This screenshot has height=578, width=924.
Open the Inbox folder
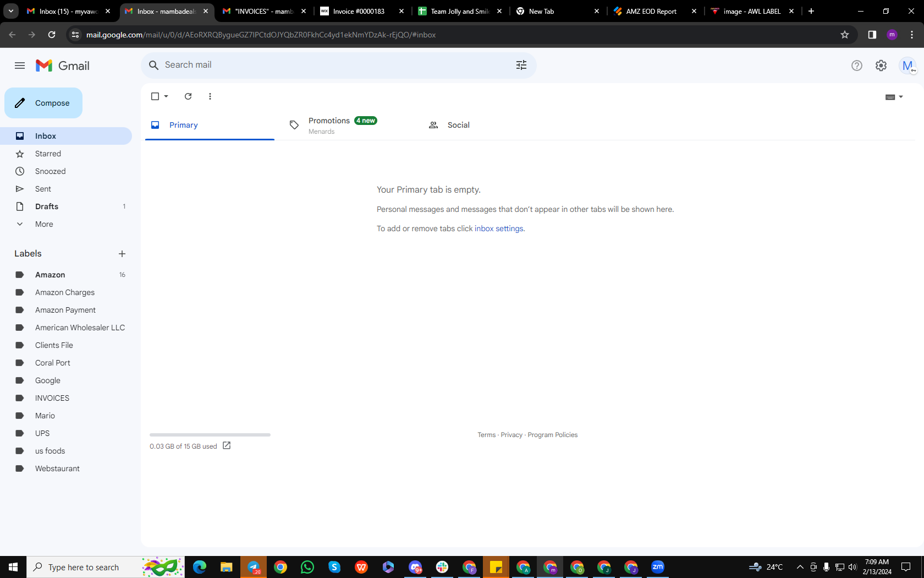click(x=66, y=136)
